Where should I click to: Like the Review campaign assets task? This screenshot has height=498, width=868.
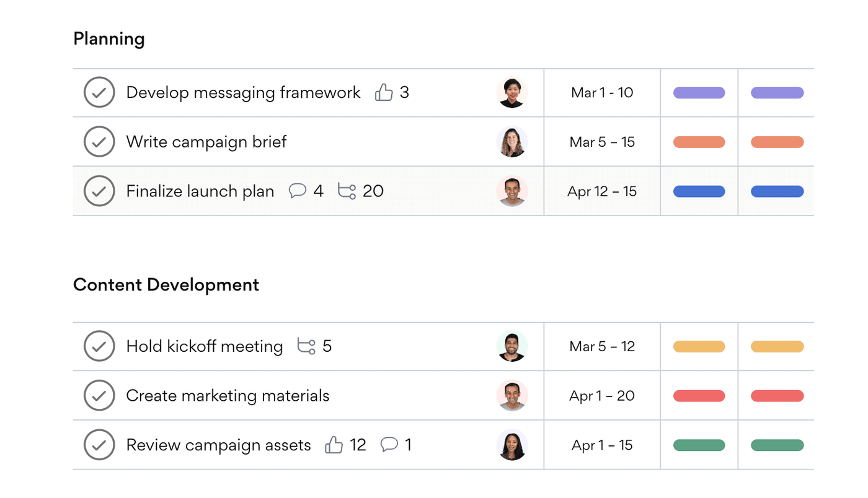[x=334, y=445]
